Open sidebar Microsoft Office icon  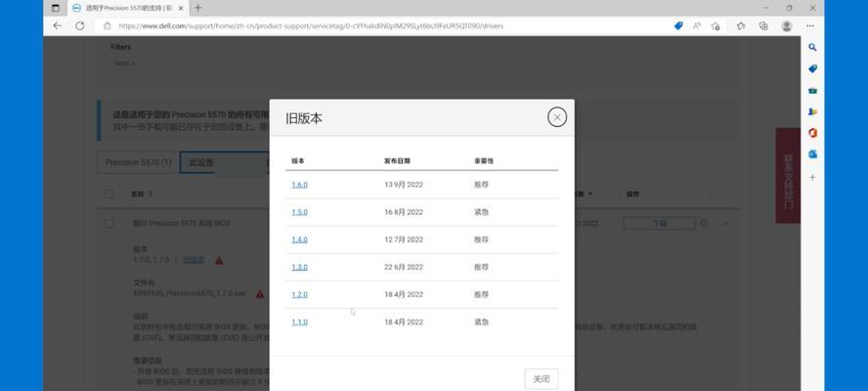click(812, 133)
